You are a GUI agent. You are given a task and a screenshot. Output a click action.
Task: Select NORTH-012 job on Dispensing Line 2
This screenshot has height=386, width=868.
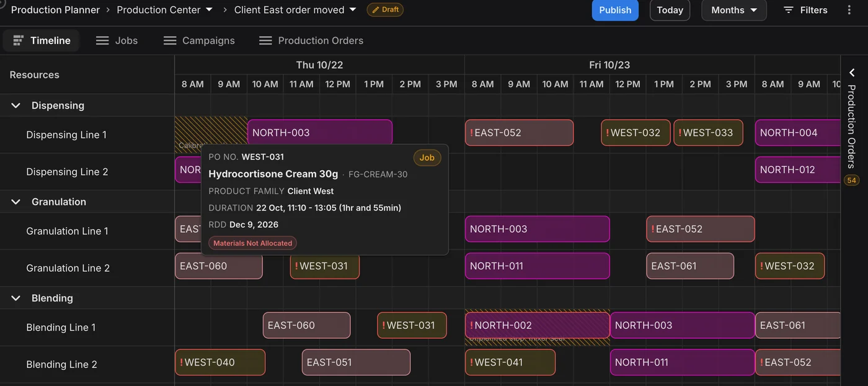(798, 169)
